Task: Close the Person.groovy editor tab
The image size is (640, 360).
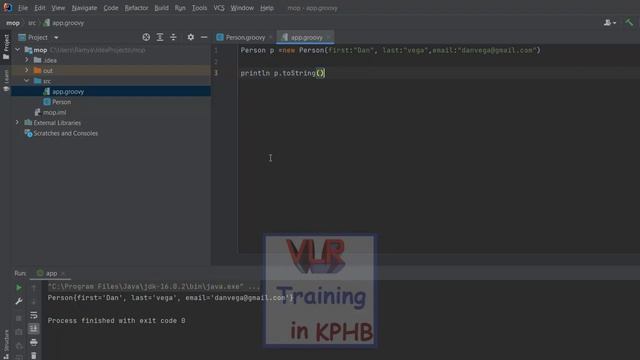Action: pyautogui.click(x=271, y=37)
